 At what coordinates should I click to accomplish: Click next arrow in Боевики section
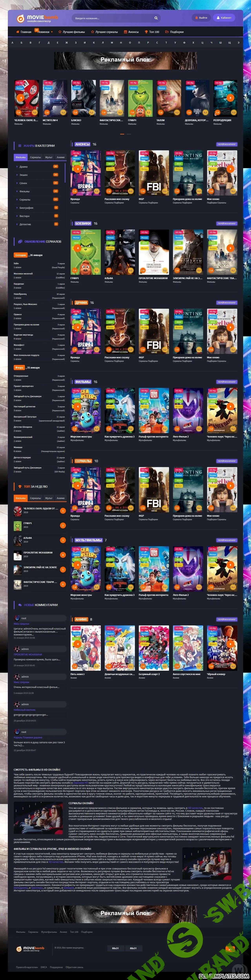pyautogui.click(x=230, y=248)
